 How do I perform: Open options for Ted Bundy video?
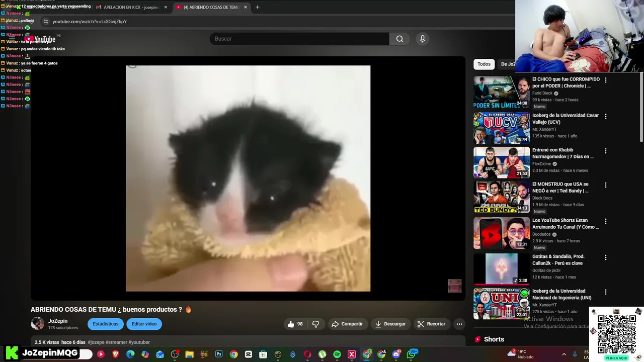click(x=605, y=185)
